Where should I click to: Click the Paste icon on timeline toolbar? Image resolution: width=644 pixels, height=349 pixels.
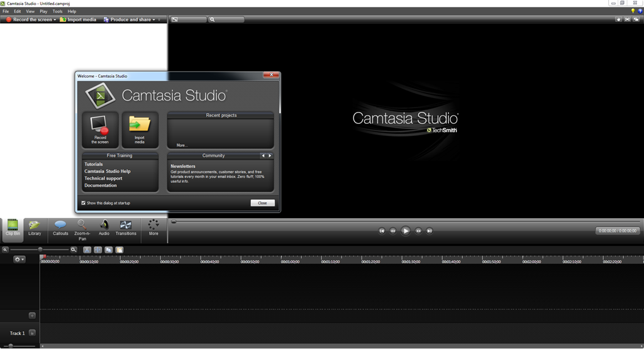(119, 250)
